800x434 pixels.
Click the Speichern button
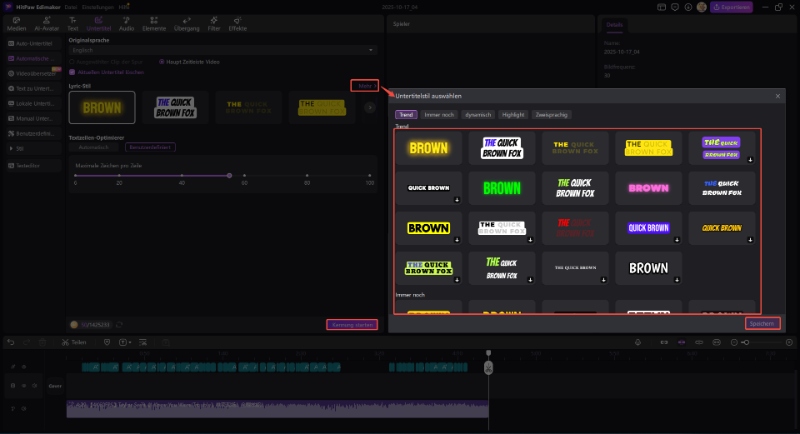[x=761, y=324]
